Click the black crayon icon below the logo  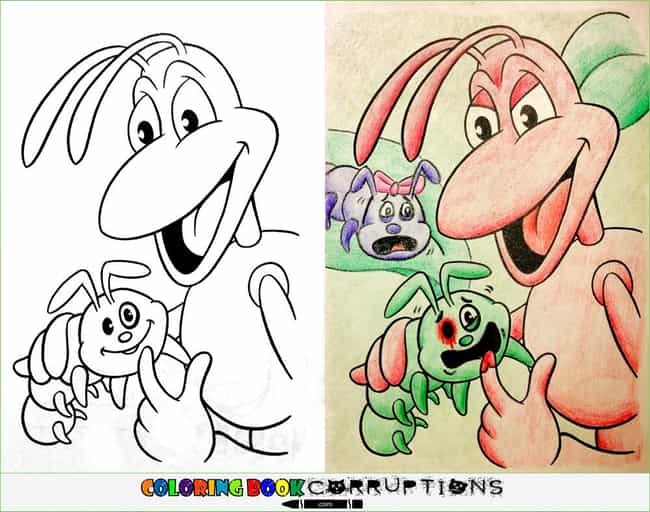click(322, 504)
